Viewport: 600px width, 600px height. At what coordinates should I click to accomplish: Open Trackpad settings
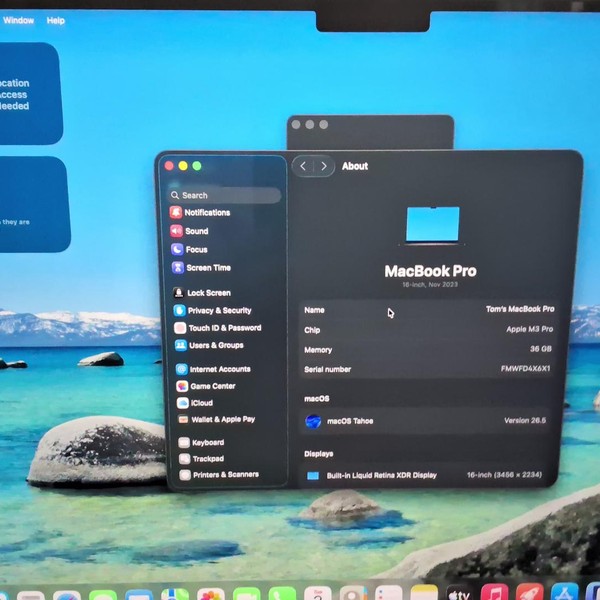202,459
